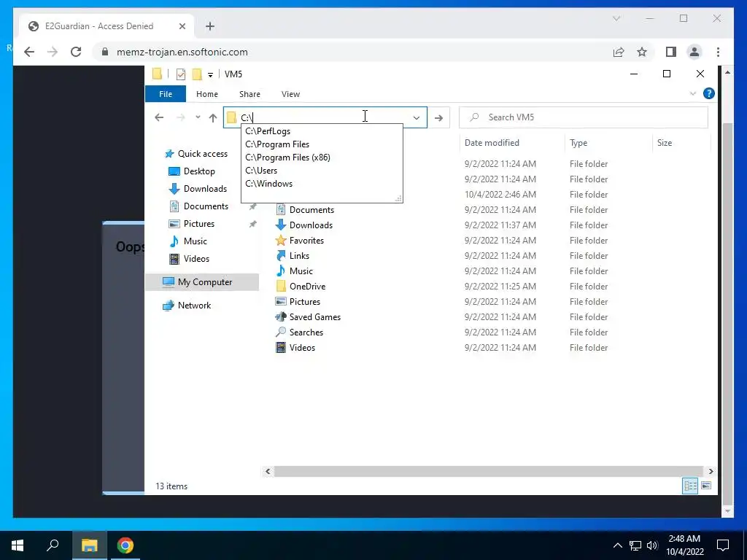Sort by Size column header
Viewport: 747px width, 560px height.
pyautogui.click(x=664, y=143)
